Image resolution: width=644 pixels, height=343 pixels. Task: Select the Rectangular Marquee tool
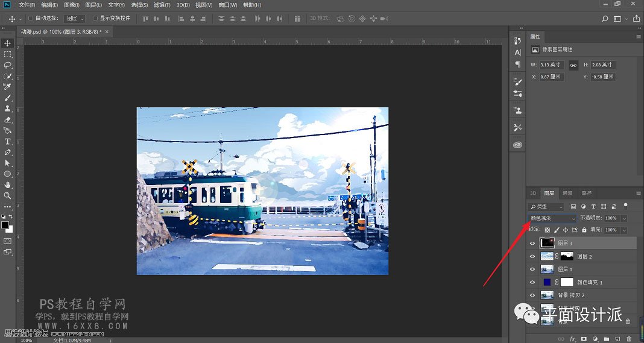click(7, 54)
